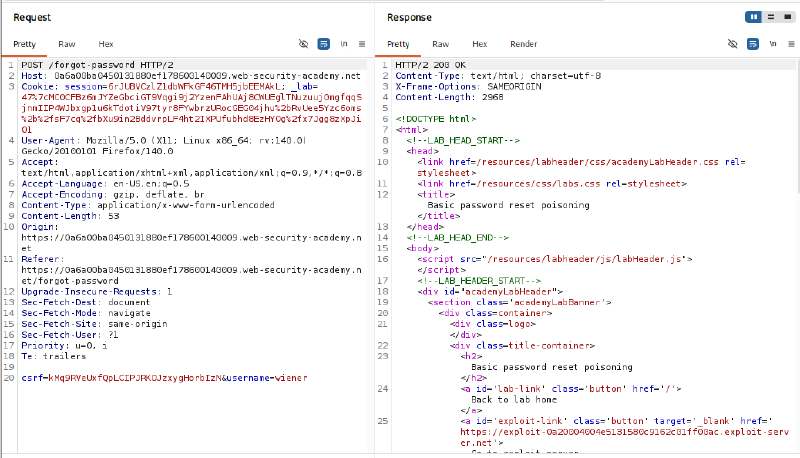The width and height of the screenshot is (800, 458).
Task: Click Sec-Fetch-Dest: document header
Action: pos(86,302)
